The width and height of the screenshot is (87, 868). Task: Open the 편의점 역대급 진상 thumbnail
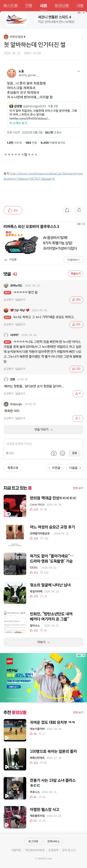[15, 506]
